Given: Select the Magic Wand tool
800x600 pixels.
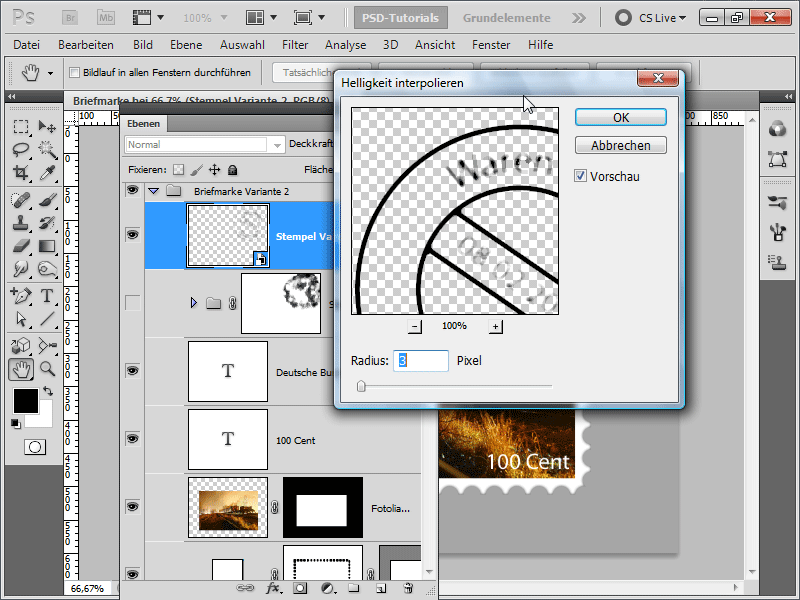Looking at the screenshot, I should pos(47,149).
